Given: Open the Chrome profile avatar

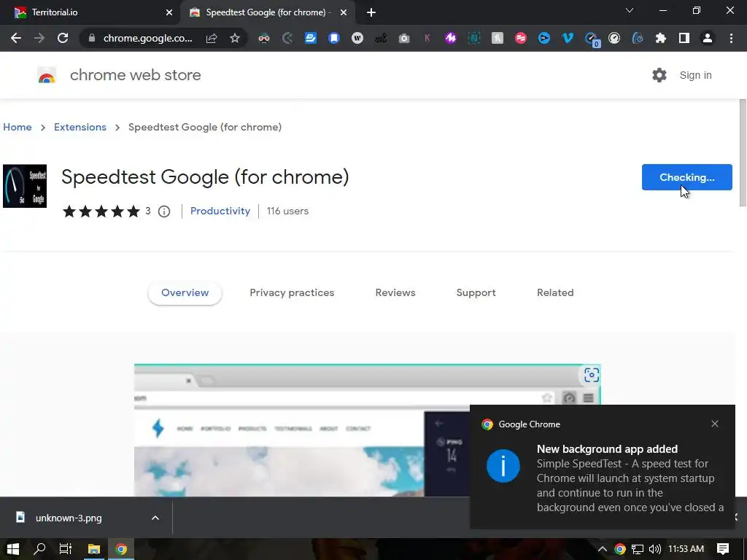Looking at the screenshot, I should [708, 38].
